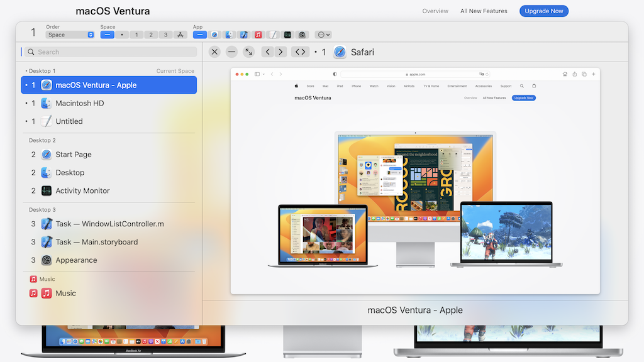Select macOS Ventura – Apple window row

[109, 85]
